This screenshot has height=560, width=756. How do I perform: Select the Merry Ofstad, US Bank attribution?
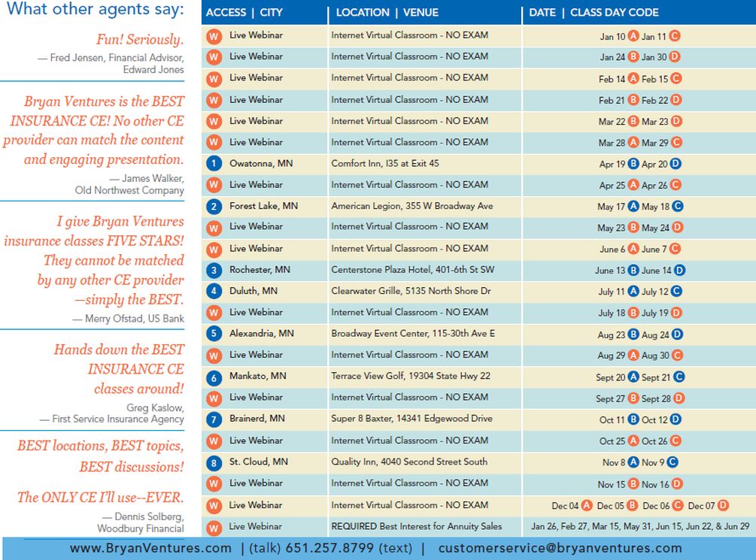click(x=128, y=319)
